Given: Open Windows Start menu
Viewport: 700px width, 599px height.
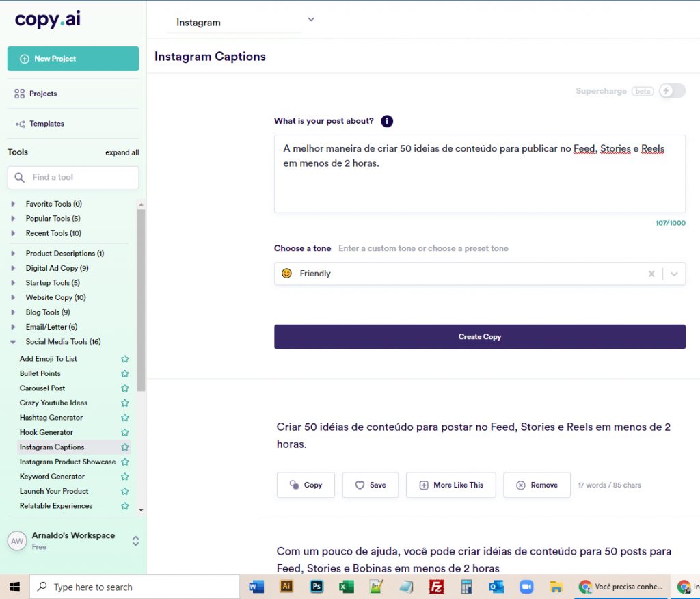Looking at the screenshot, I should (x=15, y=587).
